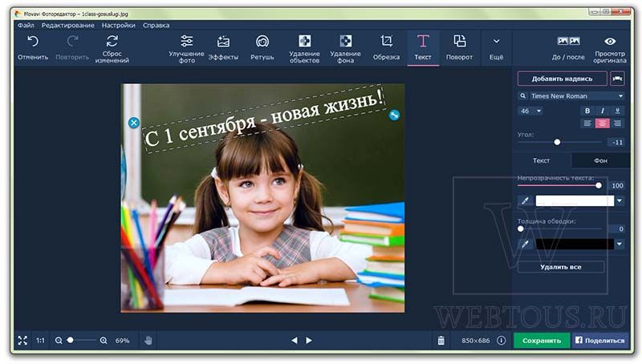
Task: Click the angle value field -11
Action: click(616, 142)
